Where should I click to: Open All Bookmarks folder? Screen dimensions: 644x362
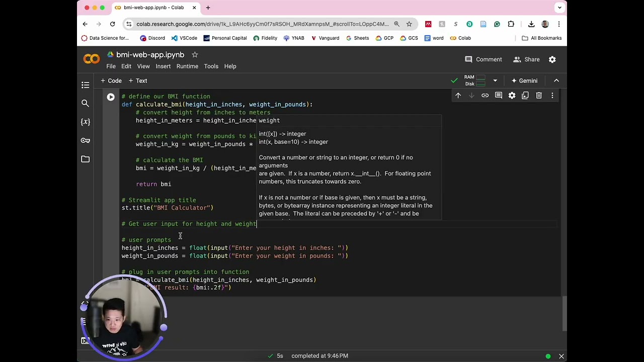[x=541, y=38]
